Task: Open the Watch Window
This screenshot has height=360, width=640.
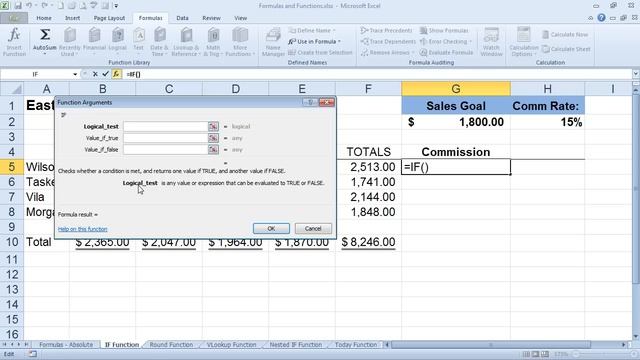Action: click(491, 42)
